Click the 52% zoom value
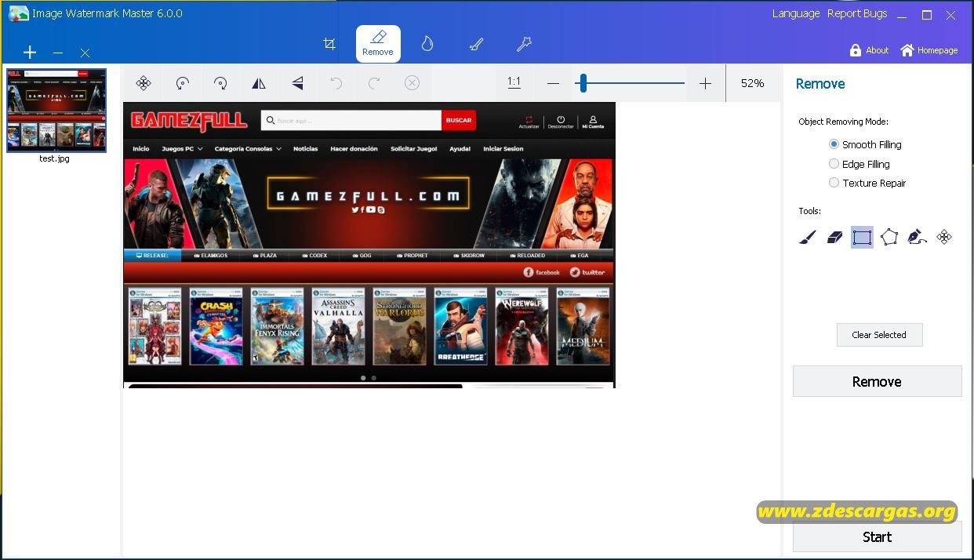974x560 pixels. pos(752,83)
